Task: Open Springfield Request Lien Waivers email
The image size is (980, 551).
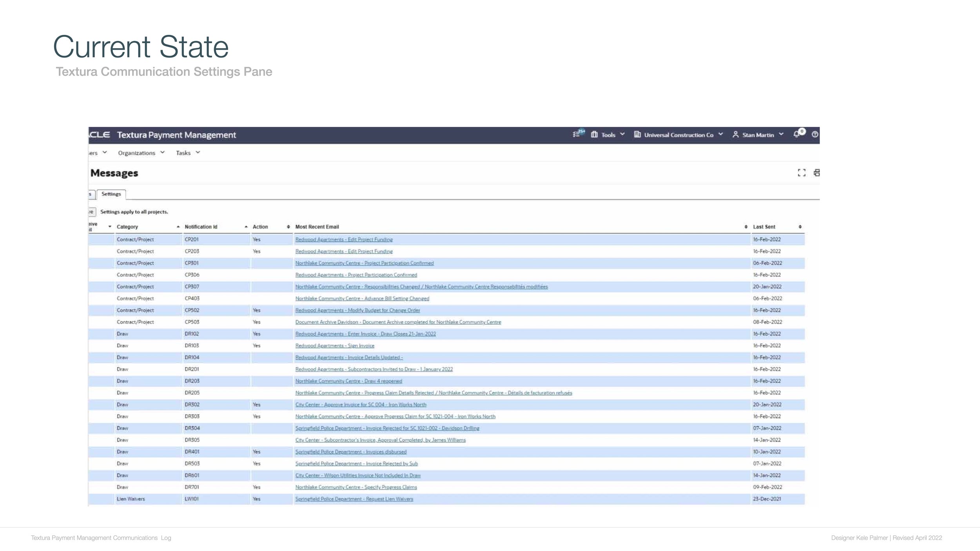Action: click(x=354, y=498)
